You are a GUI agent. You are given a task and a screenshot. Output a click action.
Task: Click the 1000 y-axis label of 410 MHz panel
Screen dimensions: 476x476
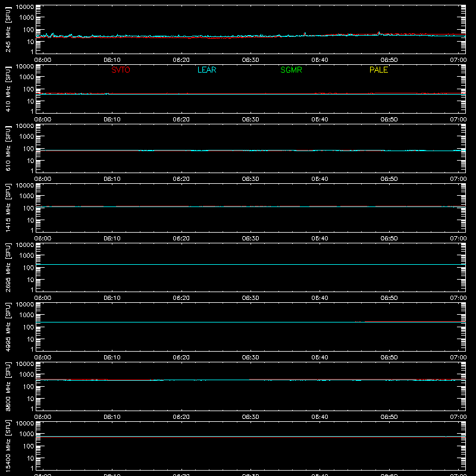27,77
